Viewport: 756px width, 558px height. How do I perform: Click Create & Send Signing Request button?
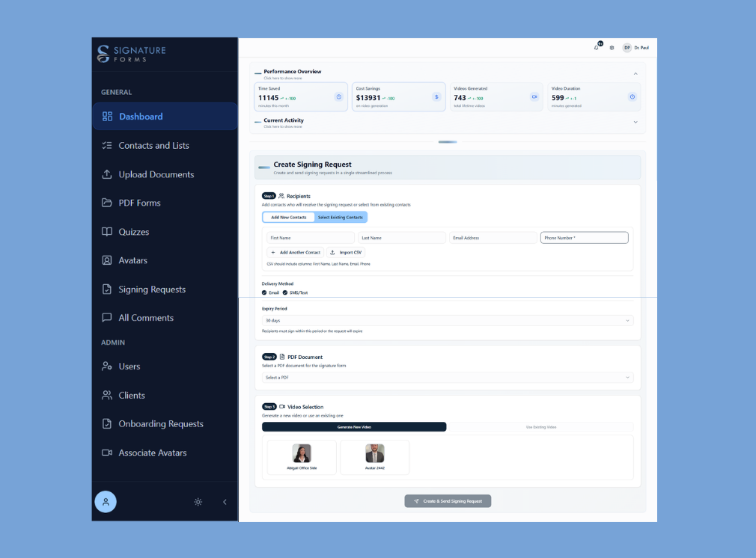[448, 500]
